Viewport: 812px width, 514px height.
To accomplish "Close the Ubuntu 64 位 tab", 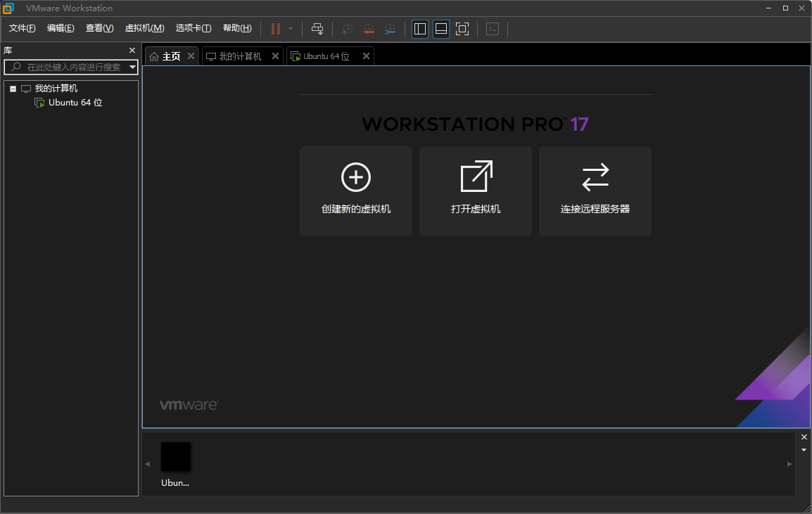I will tap(366, 56).
